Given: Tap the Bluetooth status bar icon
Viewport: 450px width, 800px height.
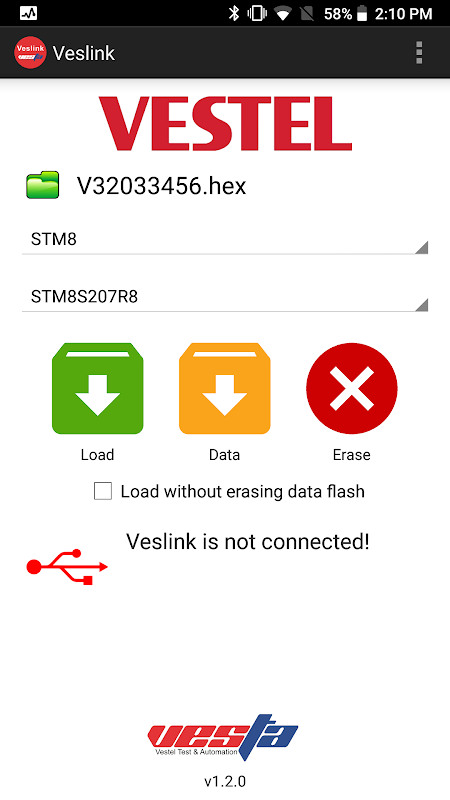Looking at the screenshot, I should [234, 14].
